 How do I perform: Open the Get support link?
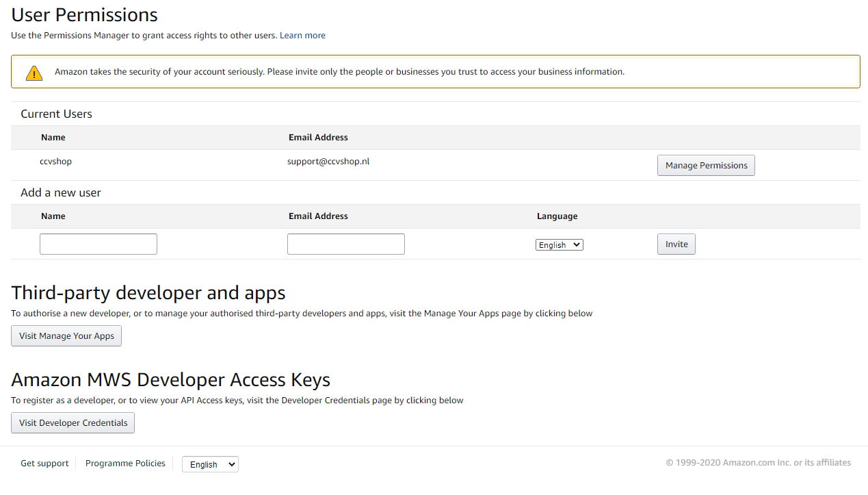click(x=44, y=464)
